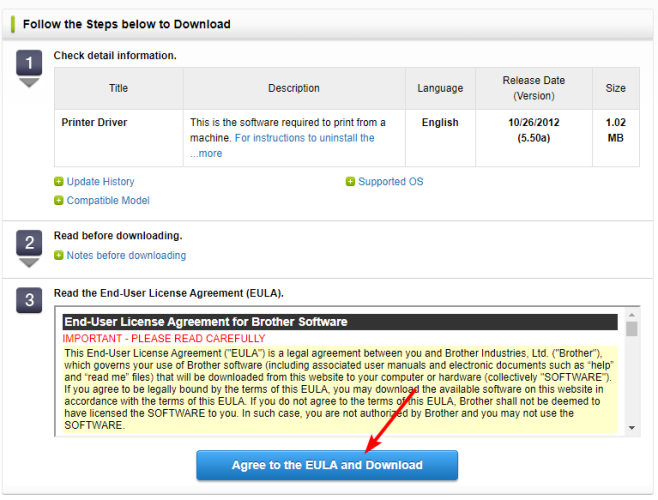658x500 pixels.
Task: Click the IMPORTANT - PLEASE READ CAREFULLY text
Action: point(164,338)
